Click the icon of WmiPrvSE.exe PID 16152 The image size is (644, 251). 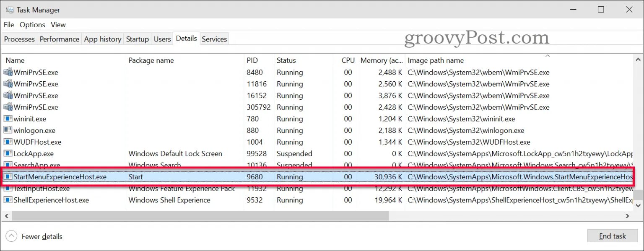pos(8,96)
